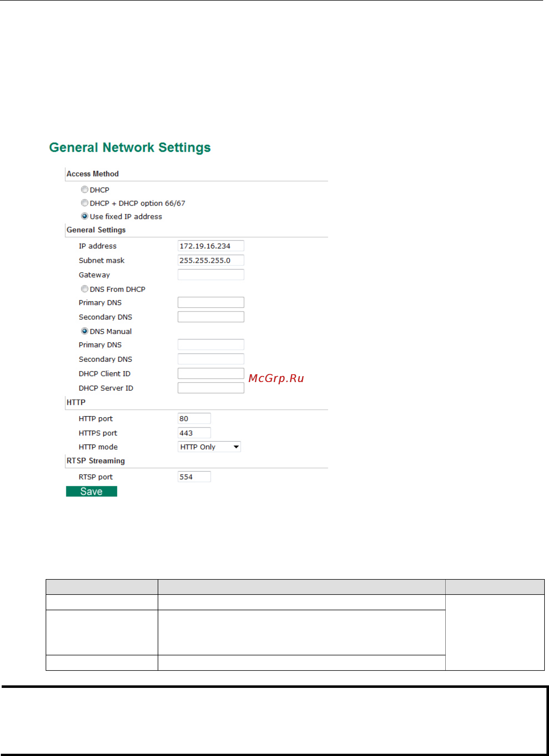Click Primary DNS field under DNS Manual
Image resolution: width=549 pixels, height=756 pixels.
click(211, 344)
